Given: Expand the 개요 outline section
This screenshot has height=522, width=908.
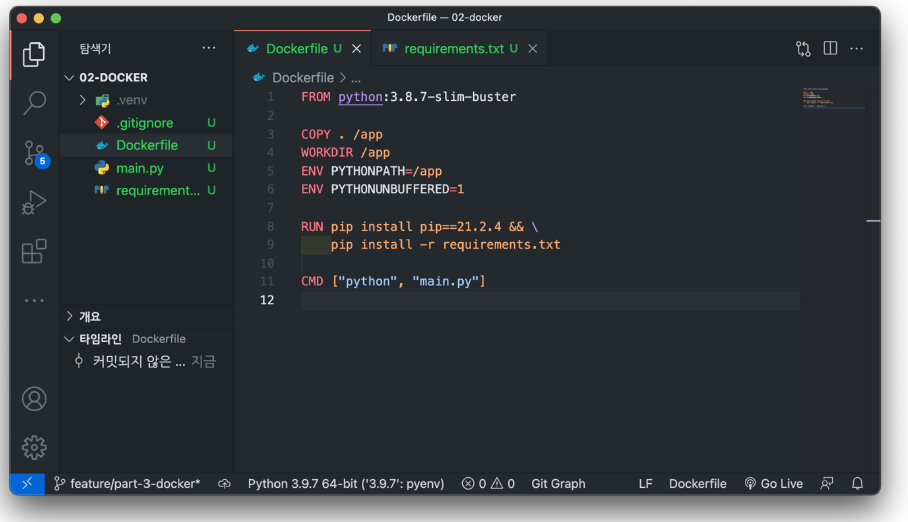Looking at the screenshot, I should point(69,316).
